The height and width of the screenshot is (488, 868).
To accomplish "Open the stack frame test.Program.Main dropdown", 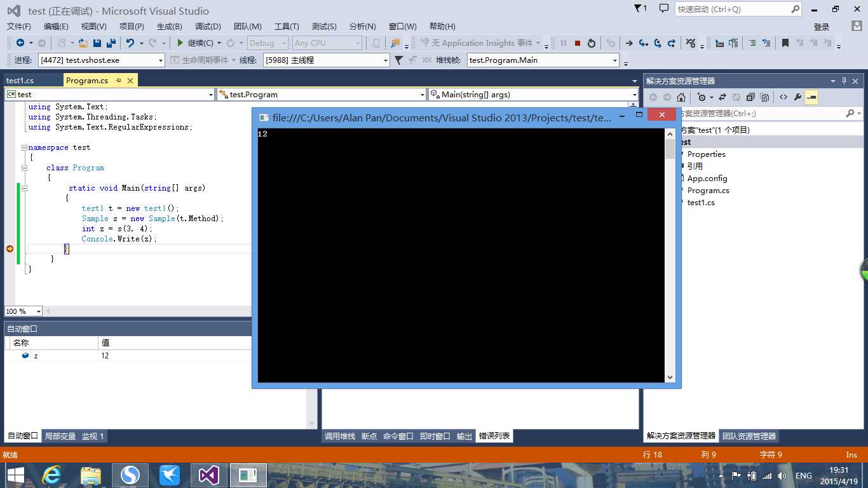I will (615, 60).
